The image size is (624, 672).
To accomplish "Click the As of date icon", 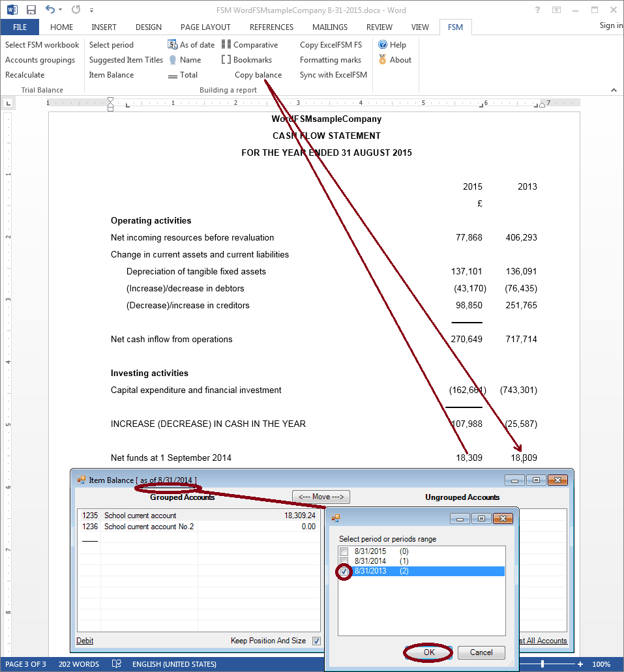I will click(172, 44).
